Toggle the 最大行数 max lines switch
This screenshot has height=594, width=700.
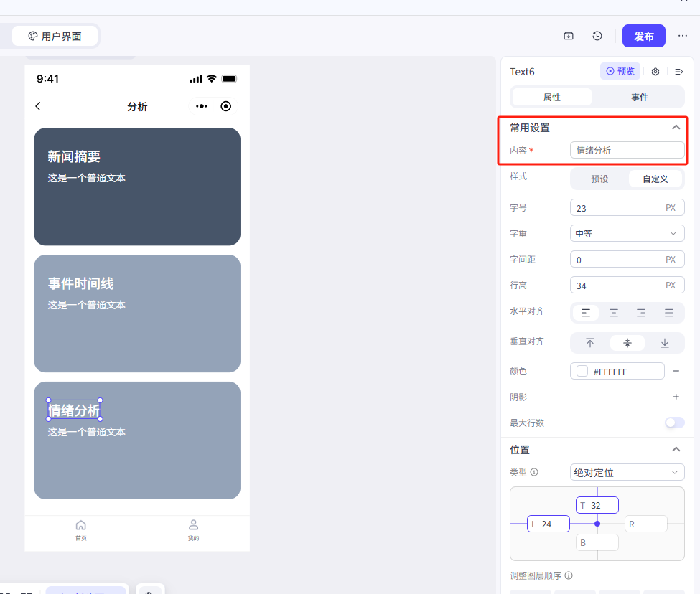coord(674,423)
